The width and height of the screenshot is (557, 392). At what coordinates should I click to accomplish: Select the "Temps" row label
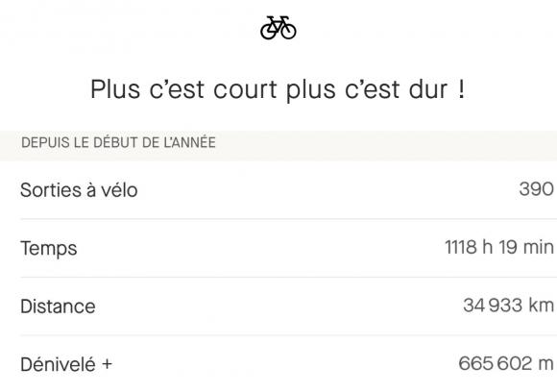49,249
